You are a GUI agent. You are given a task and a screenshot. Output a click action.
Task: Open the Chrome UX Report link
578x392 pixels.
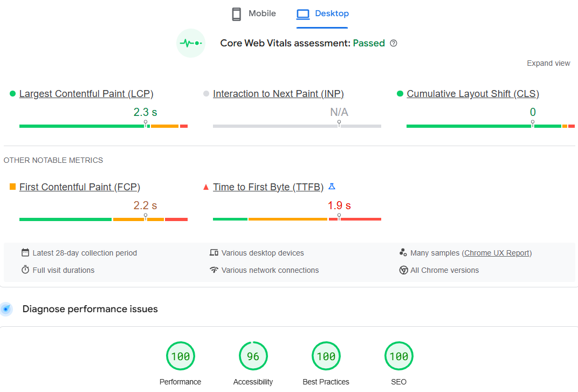[497, 253]
